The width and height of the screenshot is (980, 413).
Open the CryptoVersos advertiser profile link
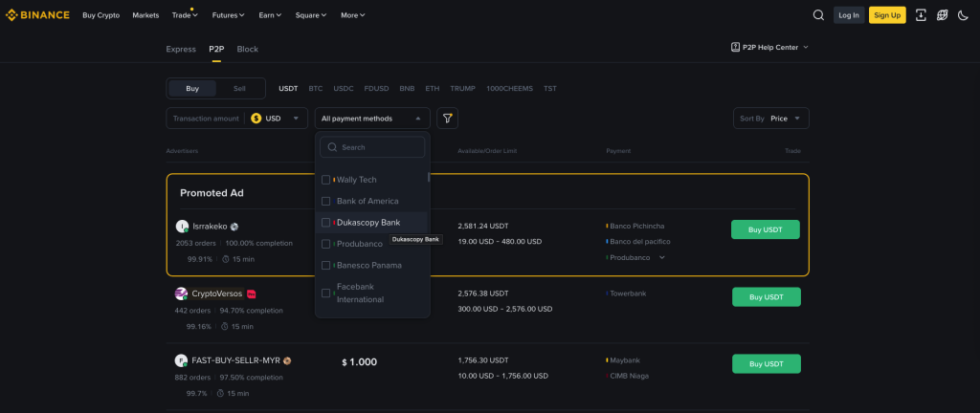(x=217, y=293)
